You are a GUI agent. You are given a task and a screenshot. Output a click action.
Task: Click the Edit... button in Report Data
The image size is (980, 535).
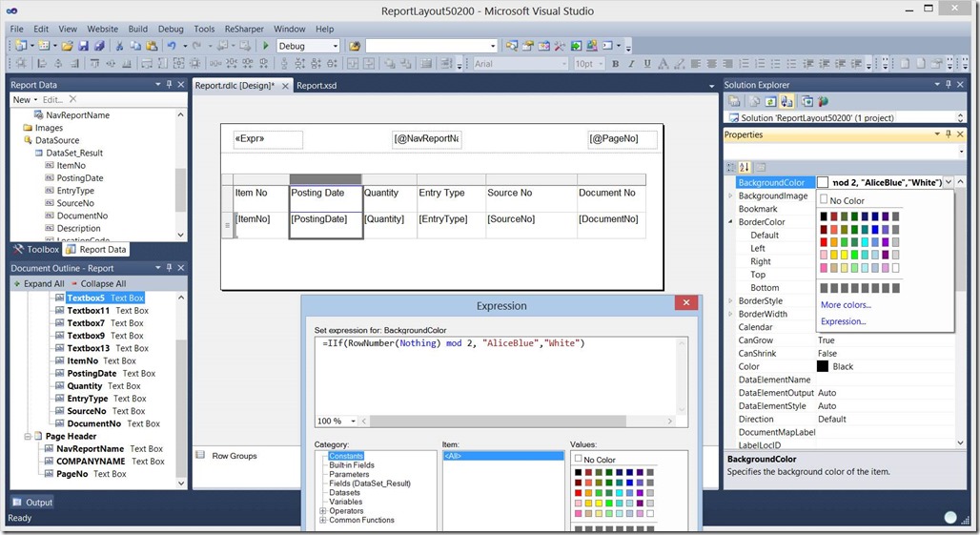point(52,99)
